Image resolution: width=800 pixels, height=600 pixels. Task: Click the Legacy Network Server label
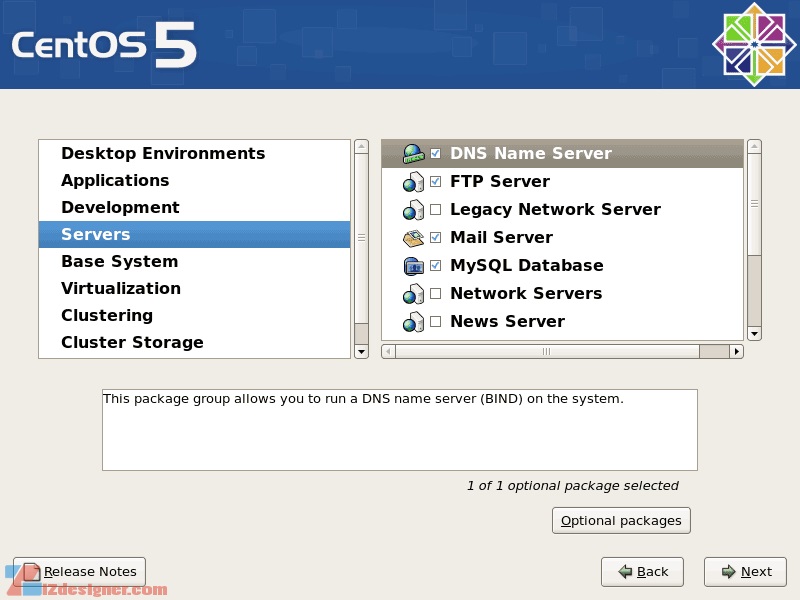coord(555,210)
